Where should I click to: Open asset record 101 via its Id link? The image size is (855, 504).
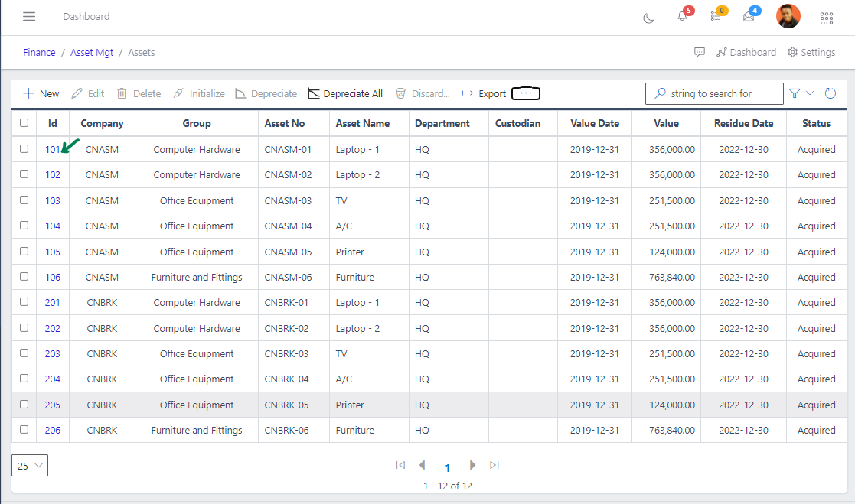point(51,149)
